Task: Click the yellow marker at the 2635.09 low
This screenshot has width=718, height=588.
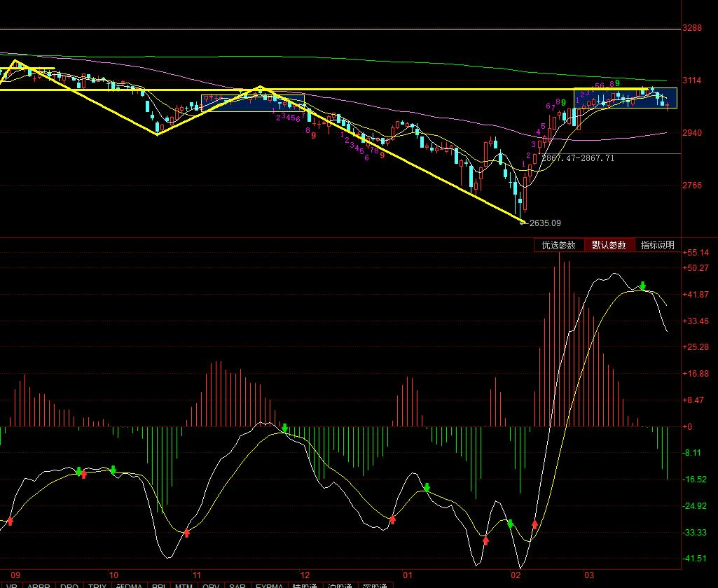Action: click(x=523, y=222)
